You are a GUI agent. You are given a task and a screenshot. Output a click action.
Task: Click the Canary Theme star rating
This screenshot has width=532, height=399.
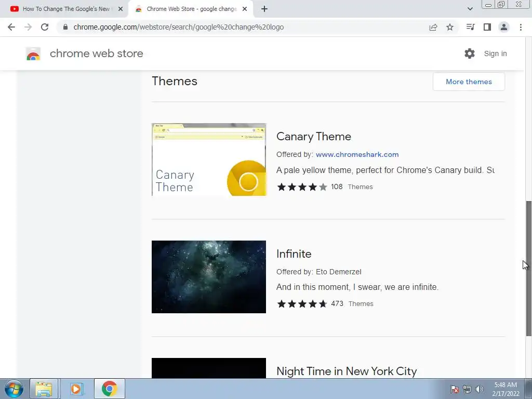302,187
